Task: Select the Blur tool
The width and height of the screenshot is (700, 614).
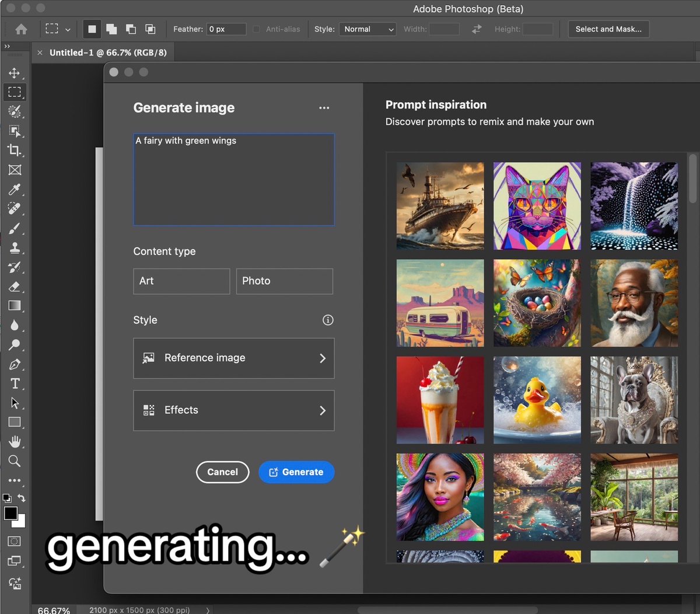Action: (15, 325)
